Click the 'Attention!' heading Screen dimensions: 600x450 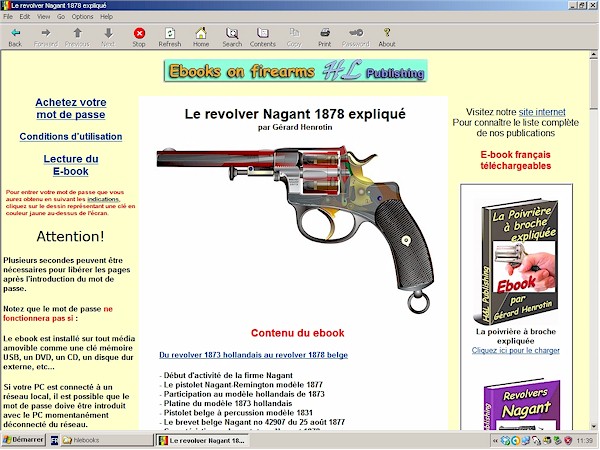pyautogui.click(x=70, y=236)
